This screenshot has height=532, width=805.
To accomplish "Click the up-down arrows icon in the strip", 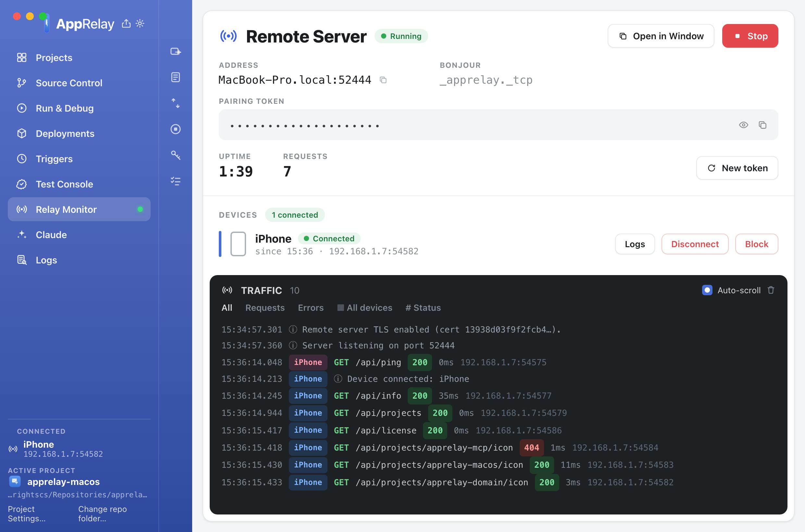I will click(176, 103).
